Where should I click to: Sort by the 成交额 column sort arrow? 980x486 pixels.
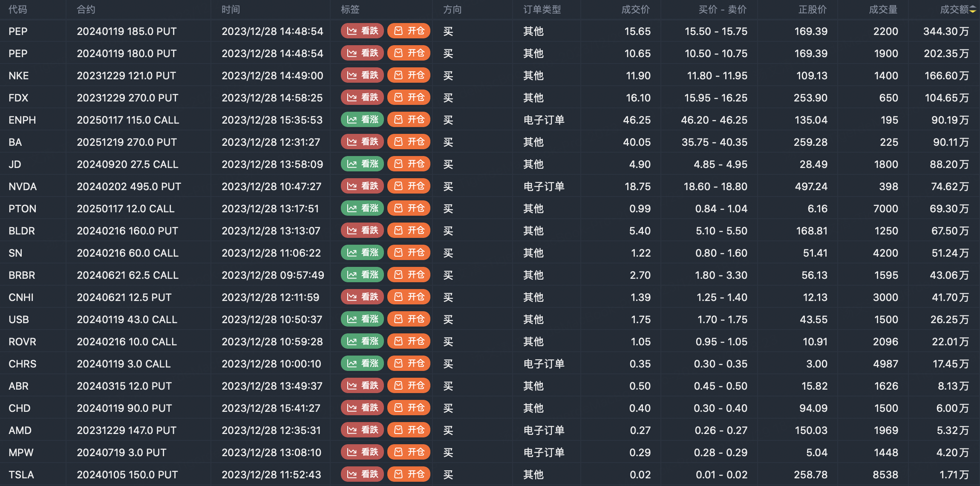973,10
